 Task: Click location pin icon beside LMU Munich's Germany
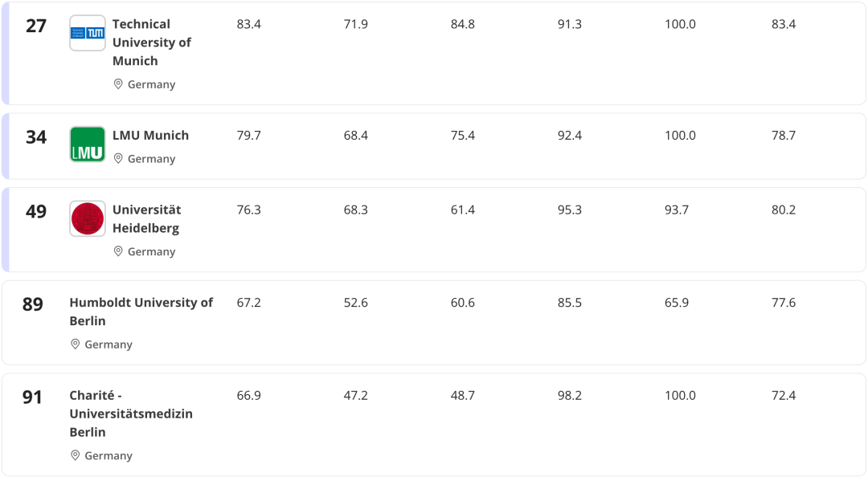click(x=118, y=159)
